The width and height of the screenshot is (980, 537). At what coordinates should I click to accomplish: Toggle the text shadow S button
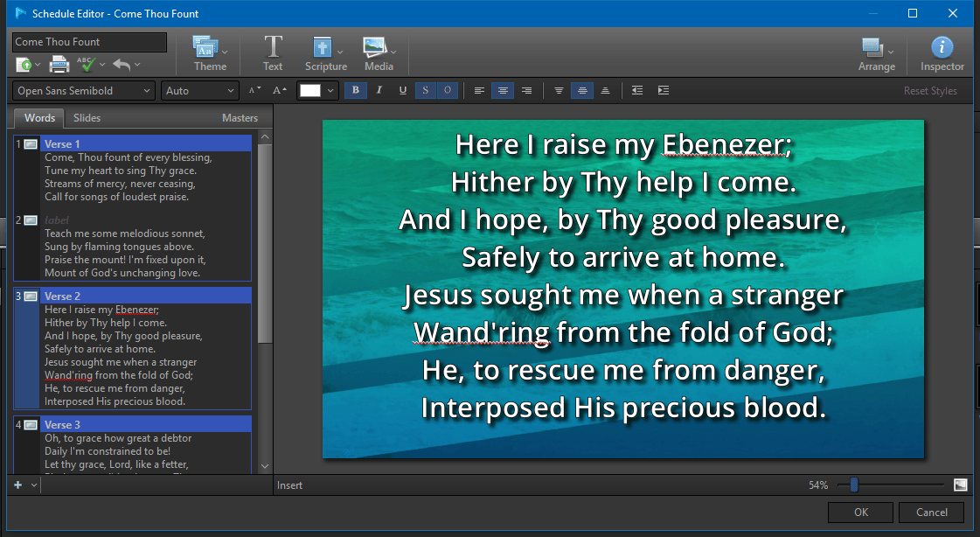coord(425,90)
